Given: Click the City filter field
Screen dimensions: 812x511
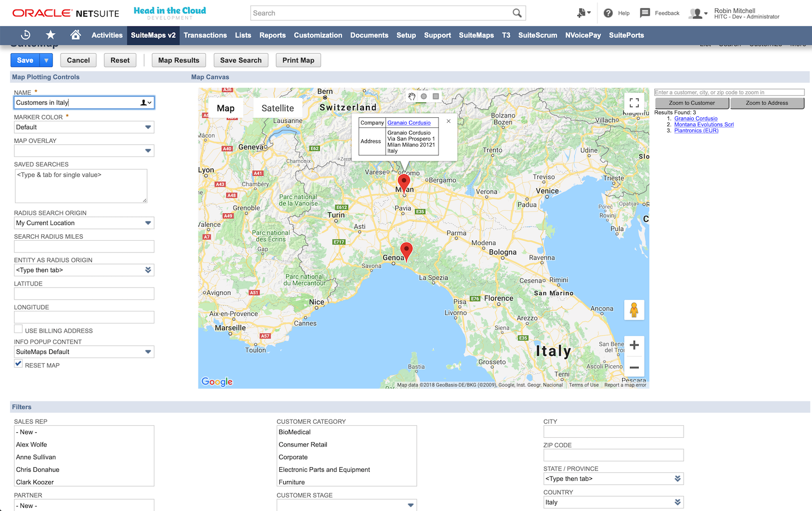Looking at the screenshot, I should (x=614, y=432).
